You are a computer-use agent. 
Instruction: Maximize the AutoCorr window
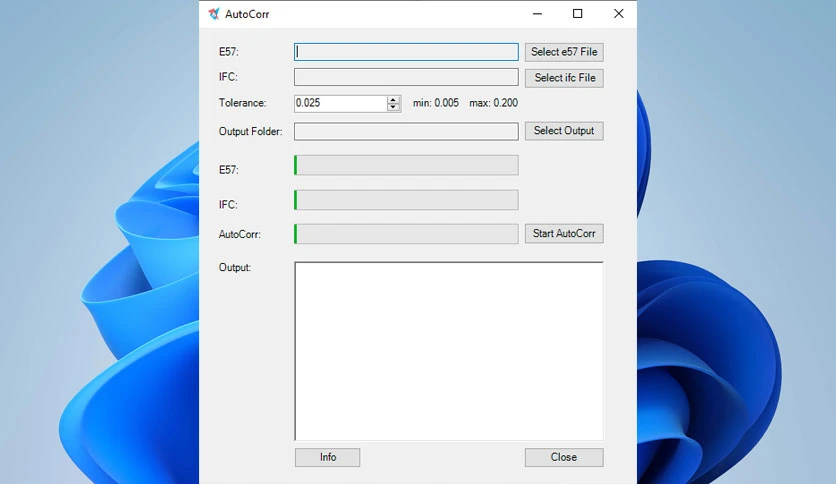pyautogui.click(x=577, y=14)
